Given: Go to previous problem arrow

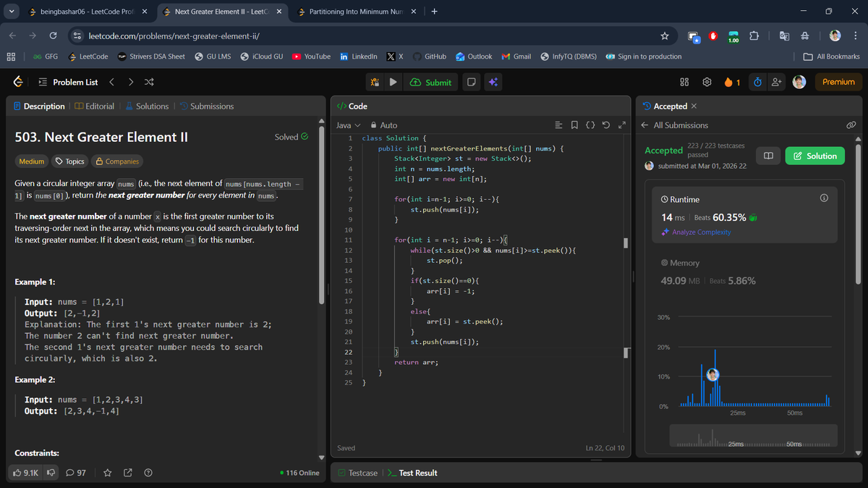Looking at the screenshot, I should (112, 82).
